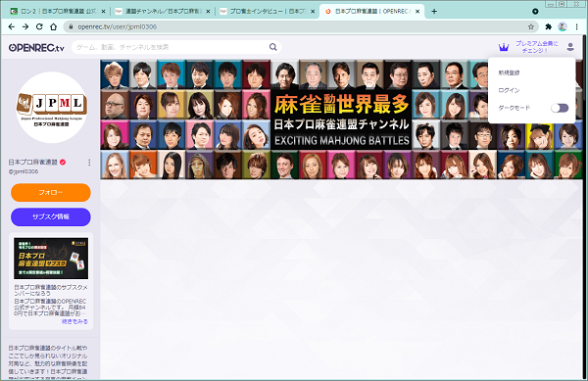Expand description with 続きをみる link
588x381 pixels.
tap(74, 321)
